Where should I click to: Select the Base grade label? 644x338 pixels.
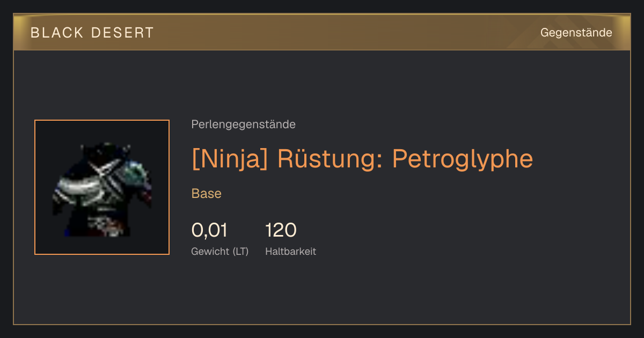[207, 194]
